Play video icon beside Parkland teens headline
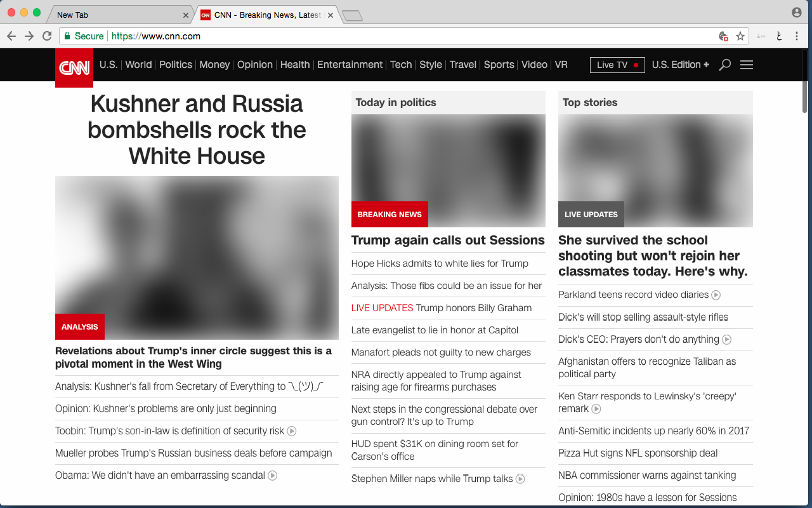812x508 pixels. click(x=716, y=295)
